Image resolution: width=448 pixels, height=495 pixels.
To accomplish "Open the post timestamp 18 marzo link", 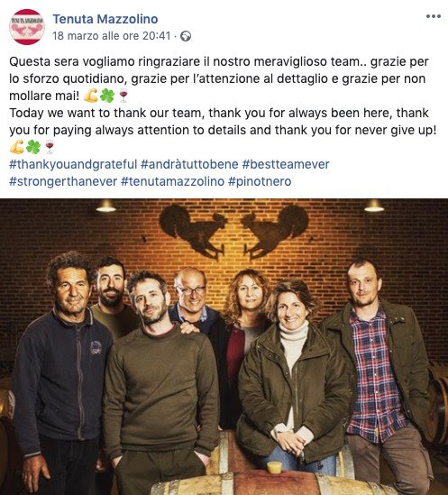I will 112,36.
